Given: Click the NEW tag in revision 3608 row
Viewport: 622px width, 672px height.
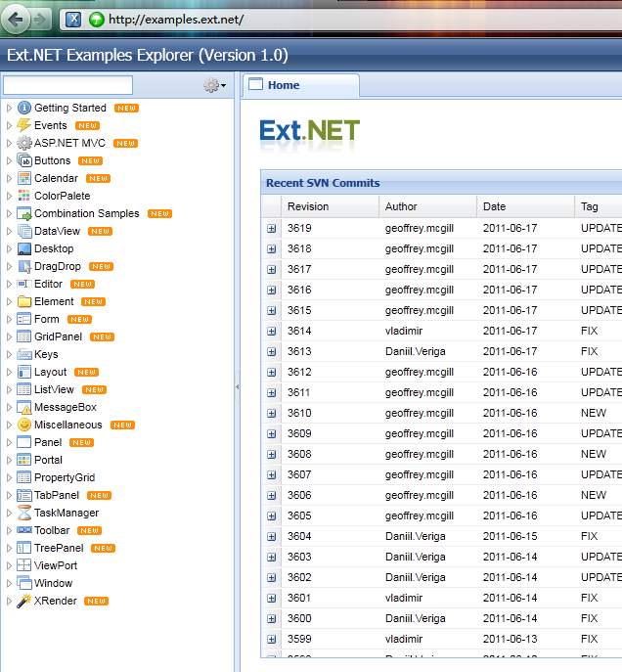Looking at the screenshot, I should tap(594, 454).
